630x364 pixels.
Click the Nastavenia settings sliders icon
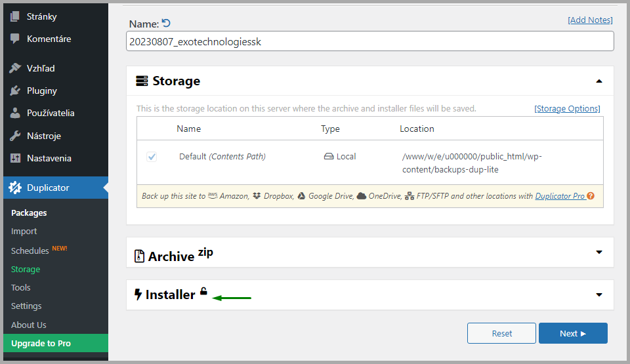(15, 158)
